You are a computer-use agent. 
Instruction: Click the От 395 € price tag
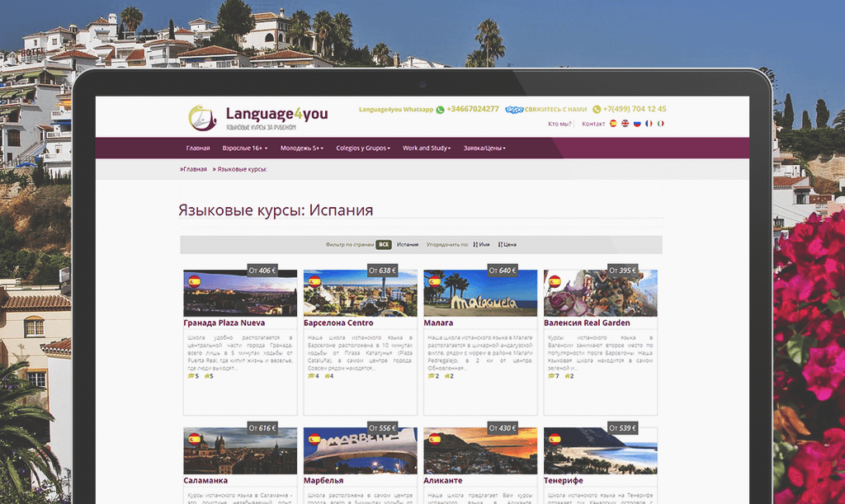(623, 271)
